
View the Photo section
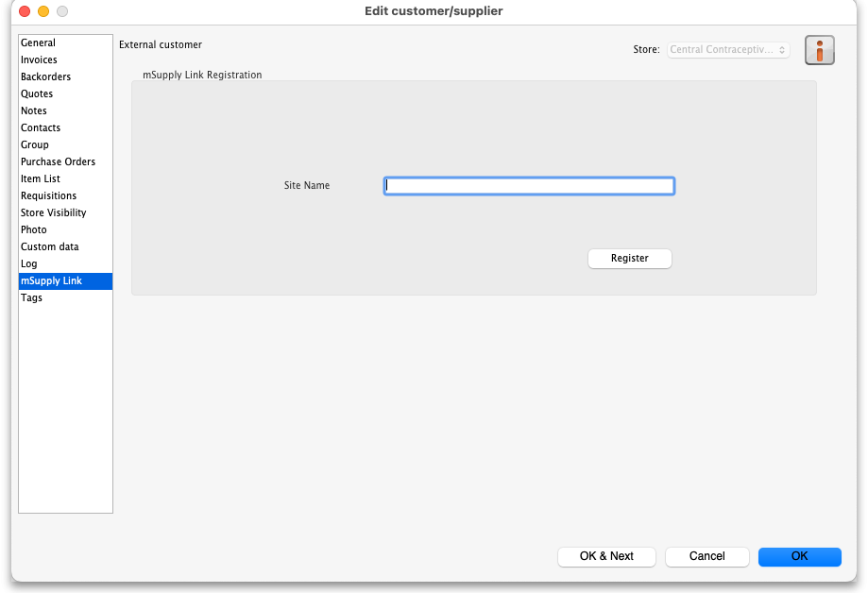click(x=34, y=229)
